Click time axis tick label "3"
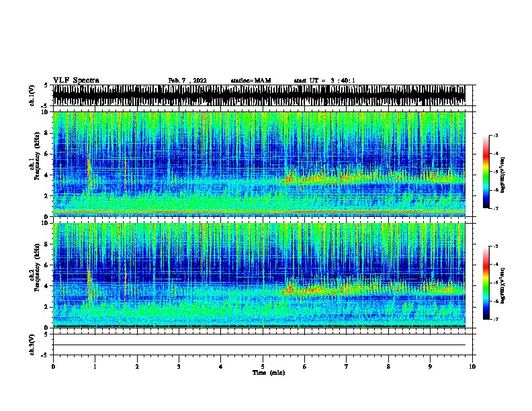The width and height of the screenshot is (532, 411). [x=179, y=367]
